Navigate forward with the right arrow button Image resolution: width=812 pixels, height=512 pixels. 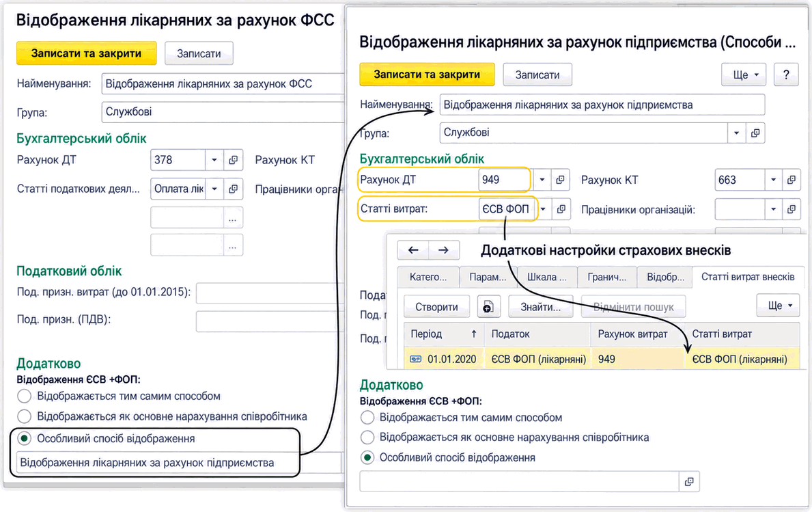(443, 250)
